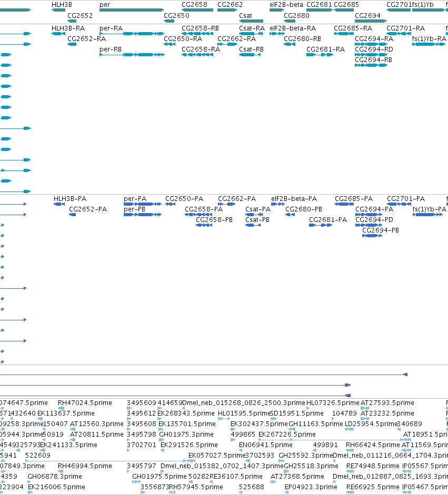Select the 'per-PB' protein label
This screenshot has width=448, height=495.
point(134,209)
